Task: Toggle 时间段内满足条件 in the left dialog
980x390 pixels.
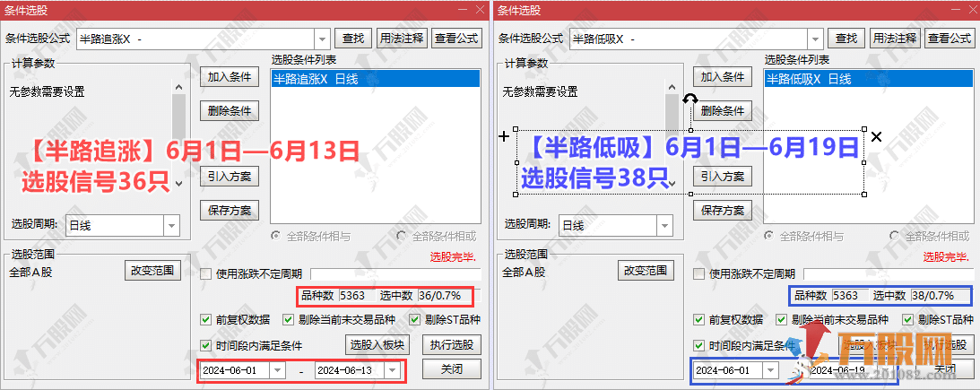Action: [207, 345]
